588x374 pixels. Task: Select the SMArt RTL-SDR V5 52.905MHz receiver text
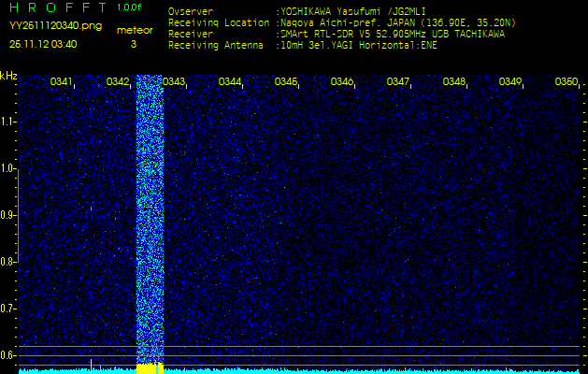click(x=393, y=35)
